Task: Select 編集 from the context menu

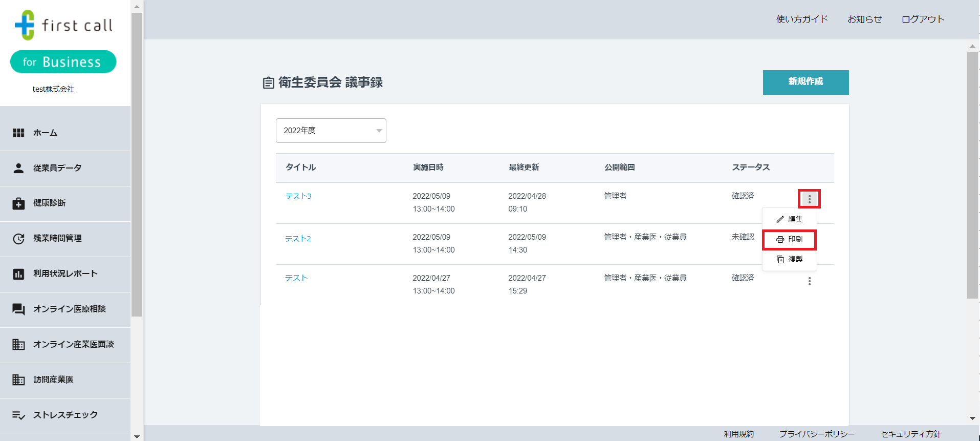Action: coord(790,219)
